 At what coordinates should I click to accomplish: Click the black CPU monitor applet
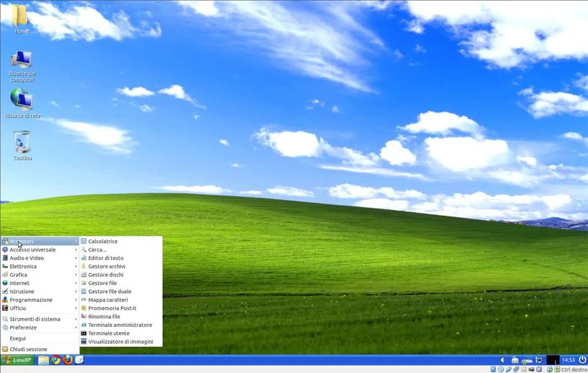pos(553,360)
